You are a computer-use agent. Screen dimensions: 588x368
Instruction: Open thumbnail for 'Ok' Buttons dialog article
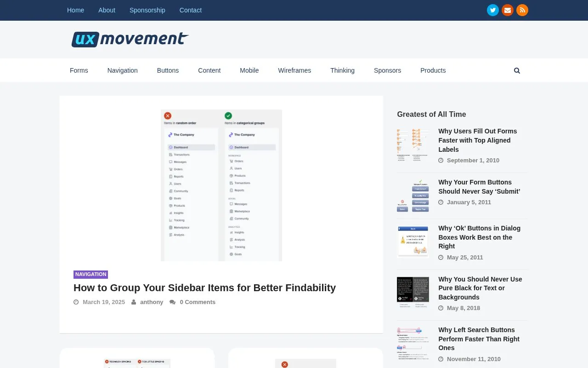point(413,241)
